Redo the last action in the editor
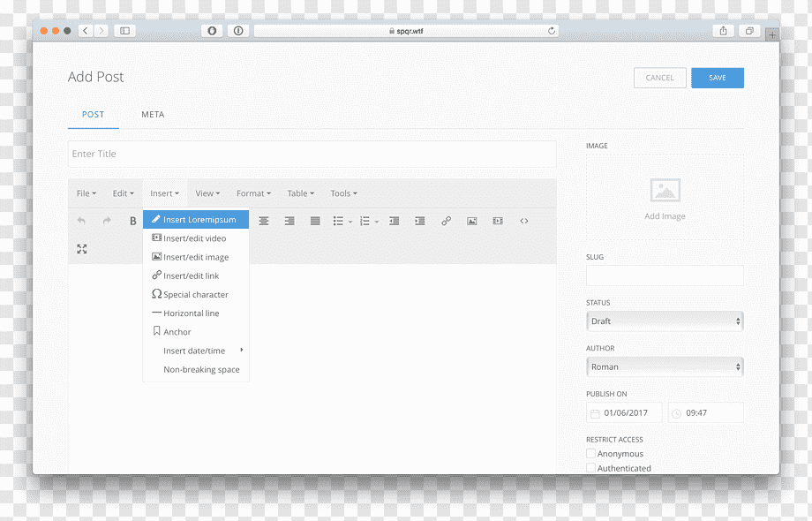The height and width of the screenshot is (521, 812). click(x=107, y=221)
